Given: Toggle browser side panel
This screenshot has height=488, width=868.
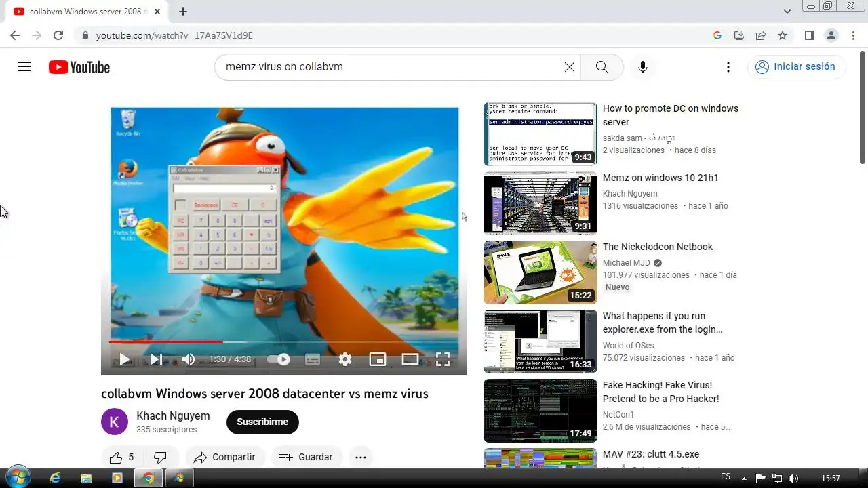Looking at the screenshot, I should [809, 35].
